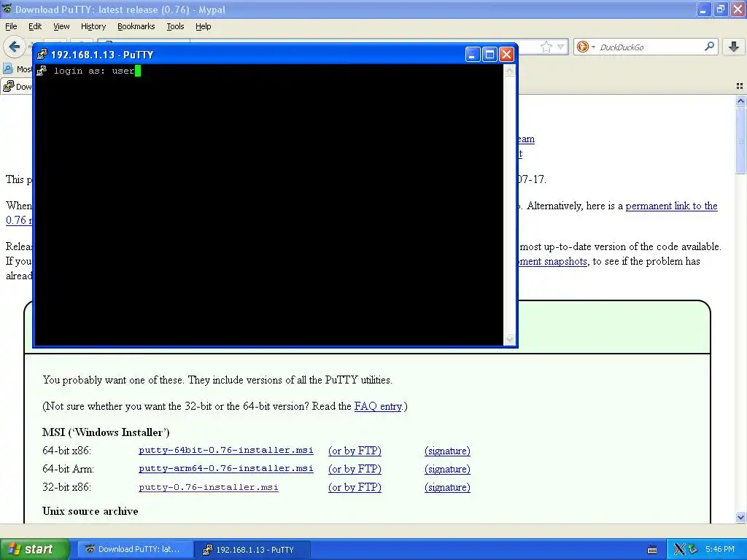Click the 5:46 PM system clock
The width and height of the screenshot is (747, 560).
click(720, 549)
